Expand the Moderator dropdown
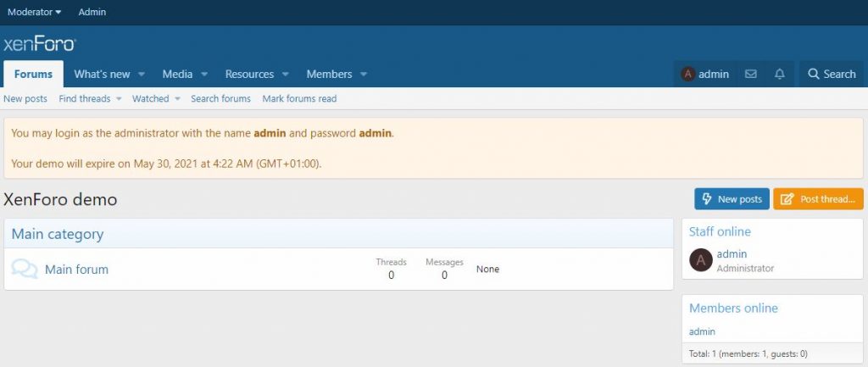Screen dimensions: 868x367 [34, 12]
